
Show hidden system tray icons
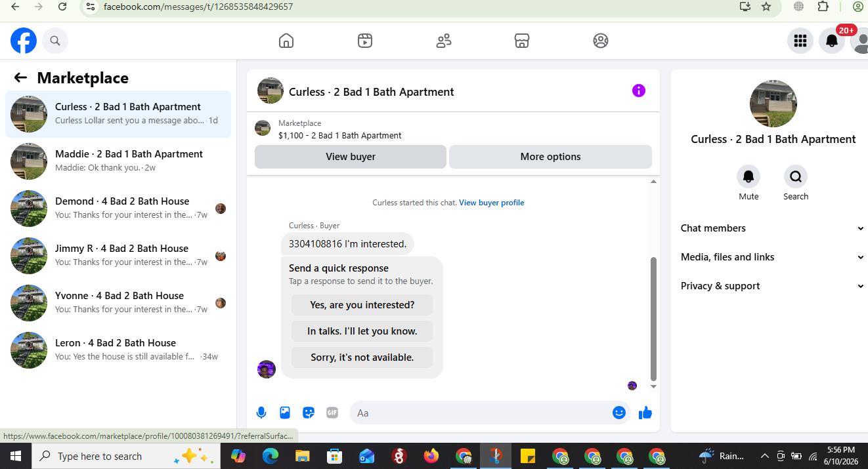coord(764,456)
